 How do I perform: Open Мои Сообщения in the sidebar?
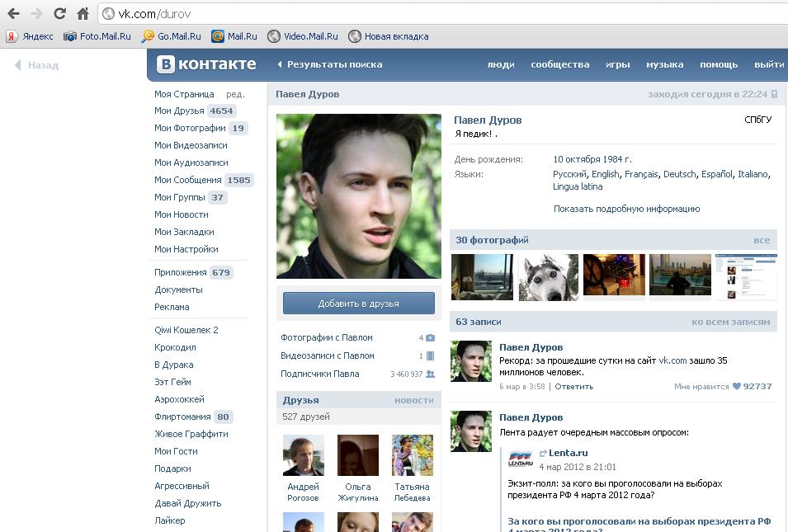pyautogui.click(x=188, y=180)
